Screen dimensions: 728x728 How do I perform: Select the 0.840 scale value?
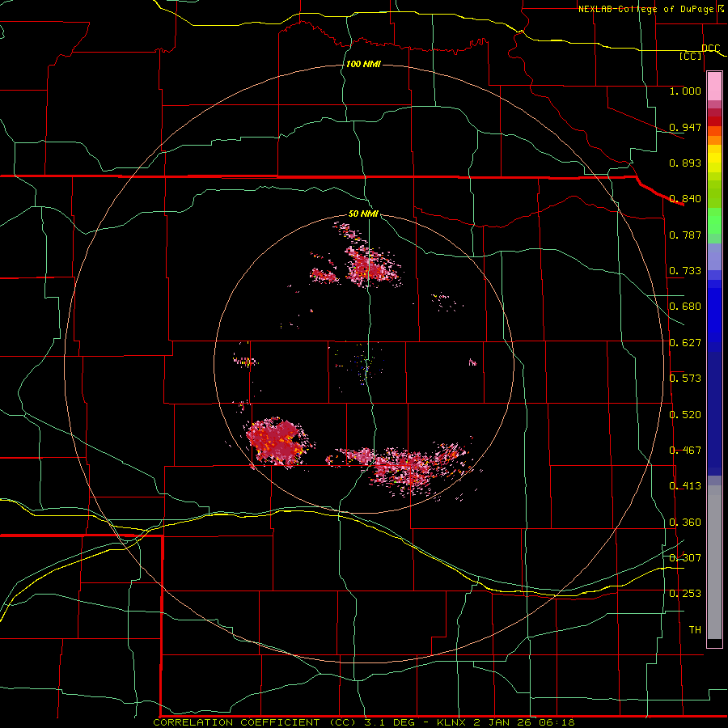(x=685, y=199)
